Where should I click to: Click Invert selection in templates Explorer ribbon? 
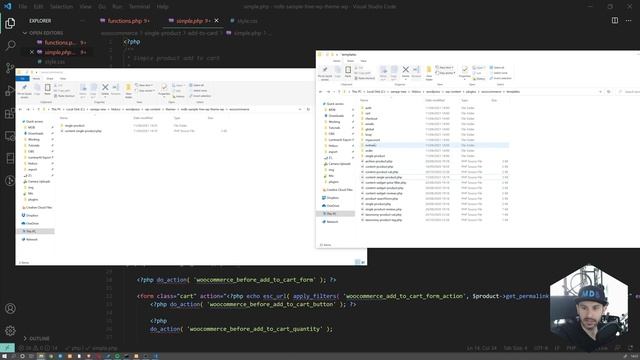point(500,78)
